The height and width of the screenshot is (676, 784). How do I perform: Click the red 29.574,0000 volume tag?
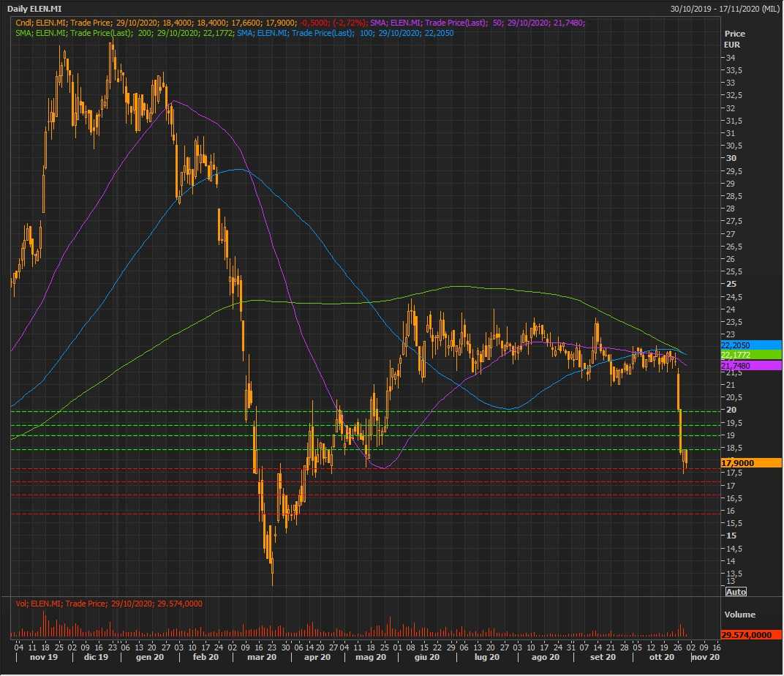[x=751, y=635]
